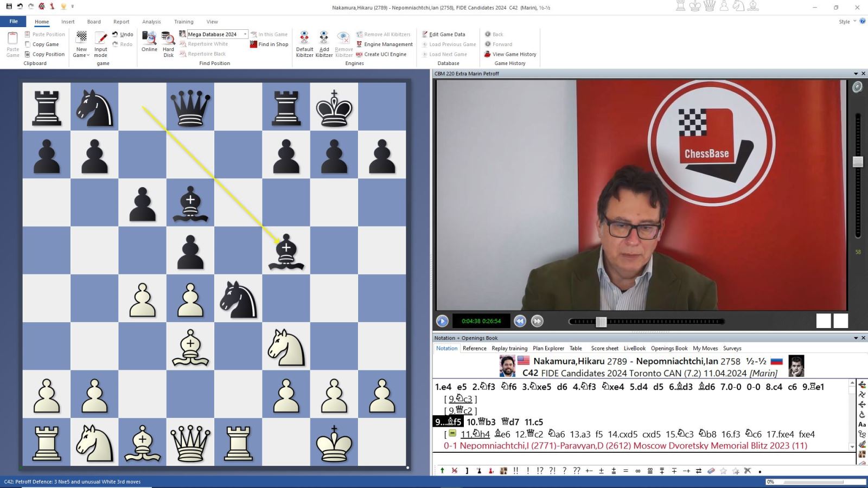Open the Openings Book tab
Viewport: 868px width, 488px height.
click(669, 348)
